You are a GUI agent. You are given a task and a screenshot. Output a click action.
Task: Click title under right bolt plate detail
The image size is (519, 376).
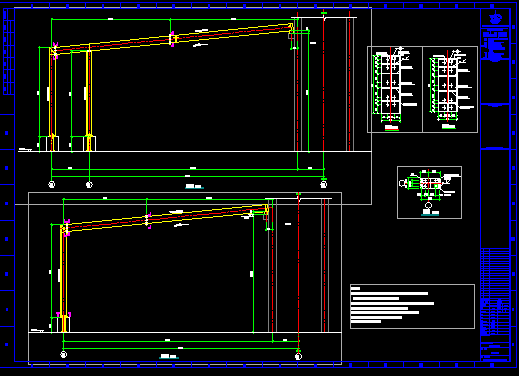[449, 127]
